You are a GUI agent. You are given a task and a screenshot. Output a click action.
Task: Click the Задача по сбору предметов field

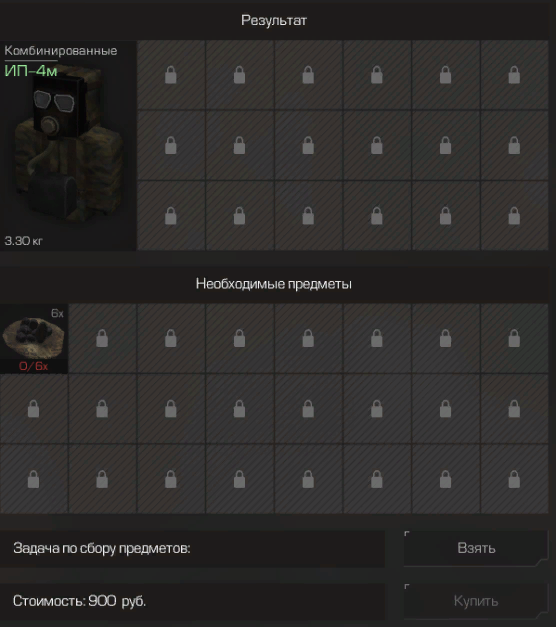192,548
